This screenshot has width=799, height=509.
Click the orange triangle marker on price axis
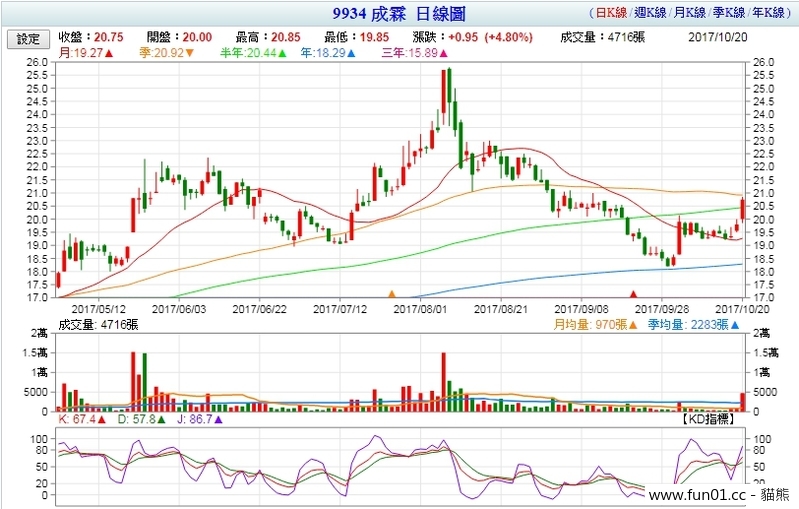coord(392,294)
